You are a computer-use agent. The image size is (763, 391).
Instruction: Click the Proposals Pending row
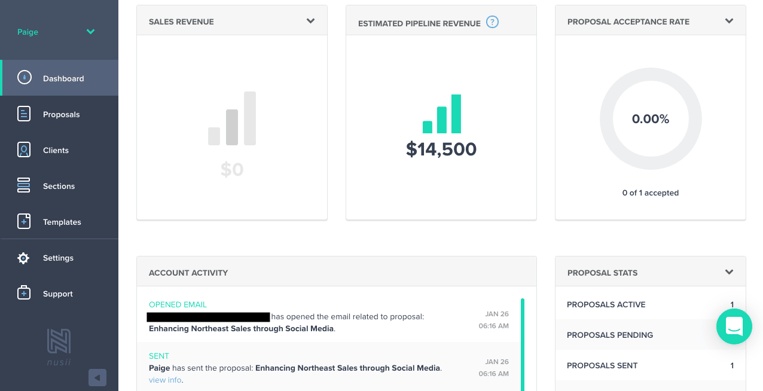pyautogui.click(x=651, y=335)
